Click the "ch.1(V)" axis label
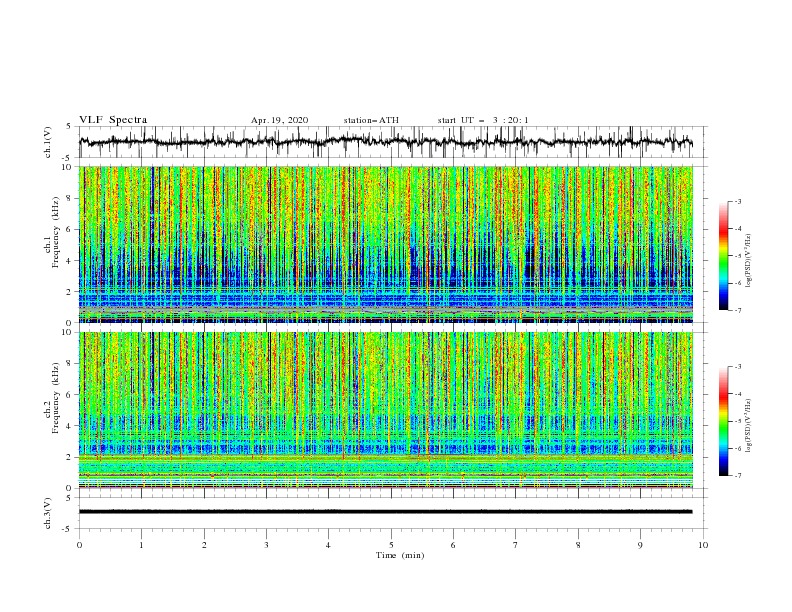Screen dimensions: 792x612 coord(48,142)
